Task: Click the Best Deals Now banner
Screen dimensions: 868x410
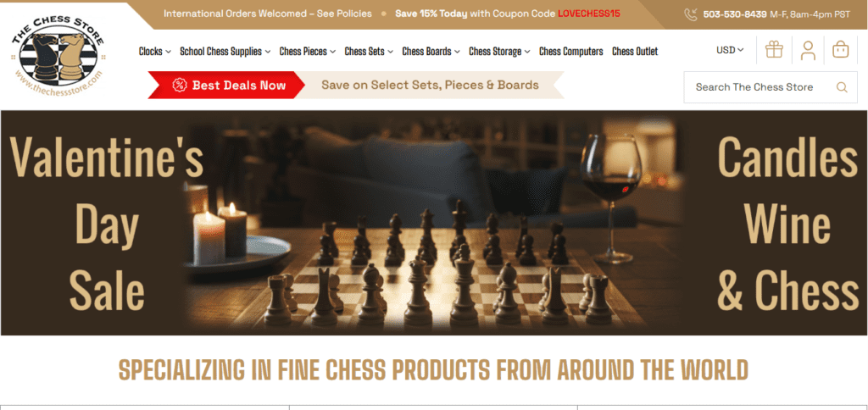Action: point(225,85)
